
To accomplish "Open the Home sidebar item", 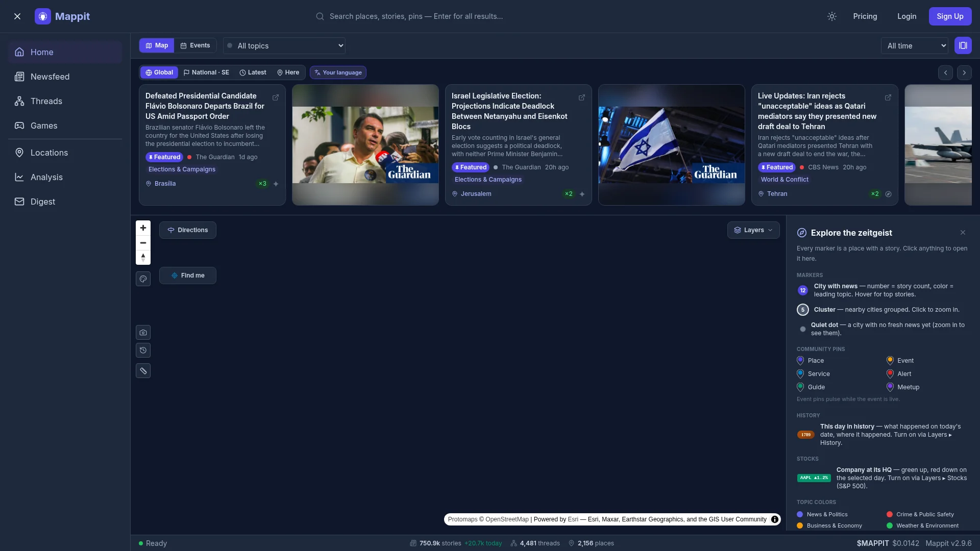I will click(x=65, y=52).
